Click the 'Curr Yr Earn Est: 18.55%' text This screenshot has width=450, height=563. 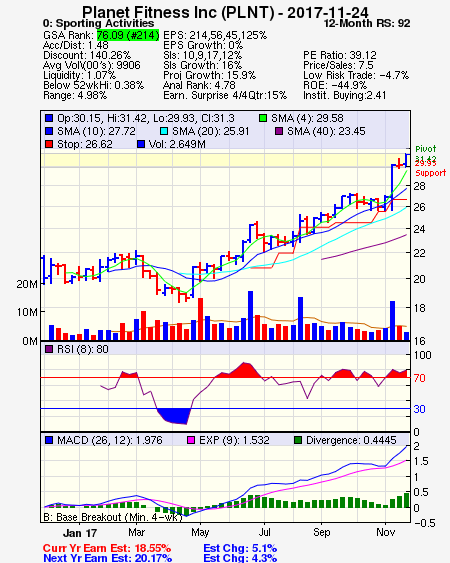pyautogui.click(x=107, y=548)
